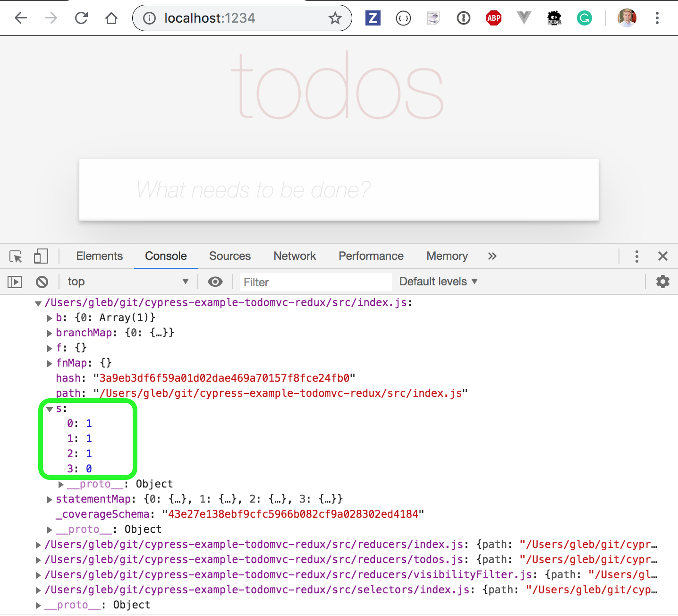
Task: Expand the reducers/todos.js coverage entry
Action: pos(38,560)
